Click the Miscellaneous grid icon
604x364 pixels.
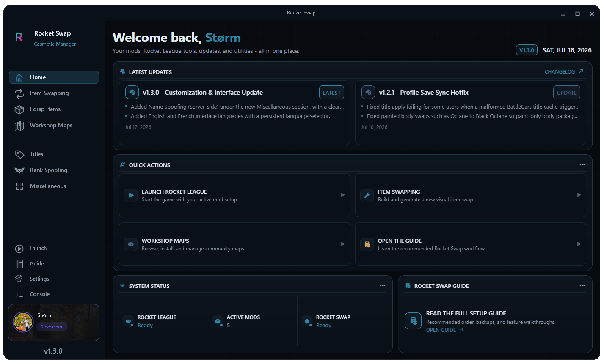(x=19, y=186)
